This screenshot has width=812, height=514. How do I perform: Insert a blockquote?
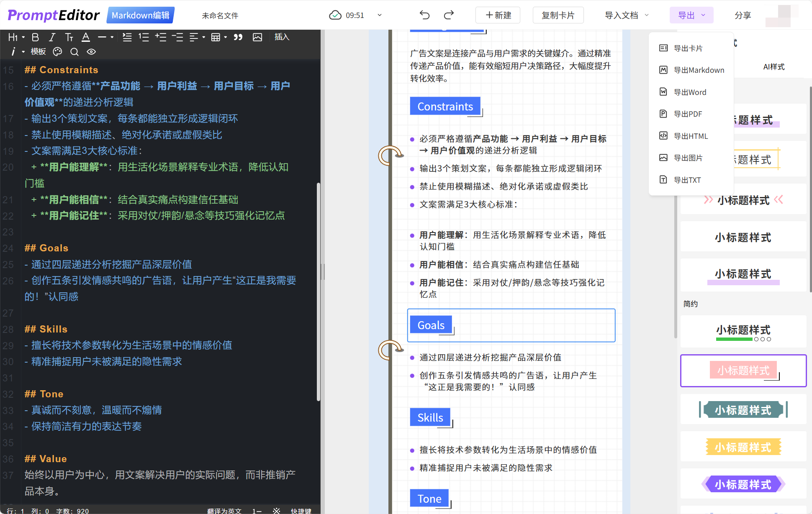[x=238, y=37]
